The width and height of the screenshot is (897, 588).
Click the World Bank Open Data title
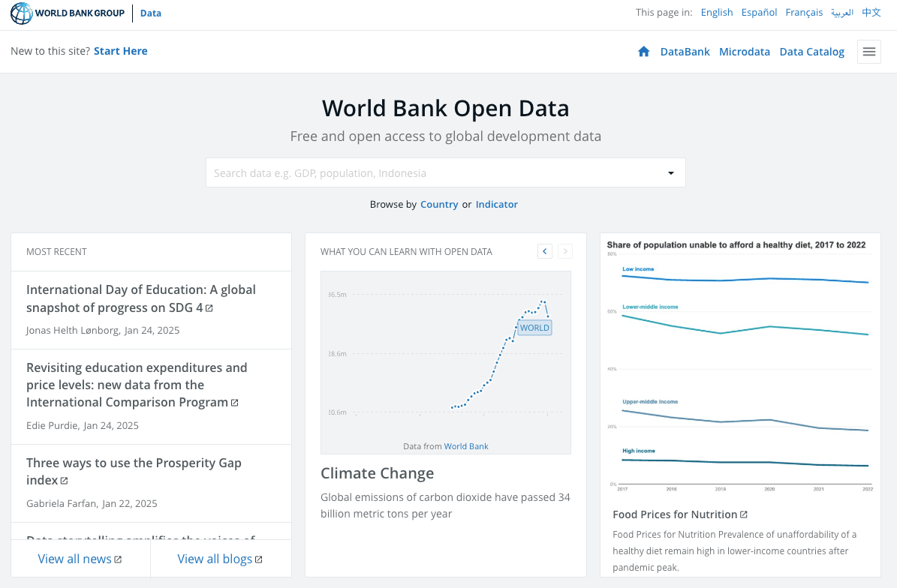point(445,108)
